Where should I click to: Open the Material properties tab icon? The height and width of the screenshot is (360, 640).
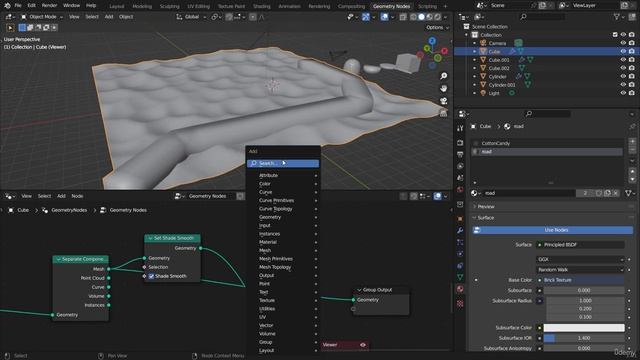pos(460,289)
